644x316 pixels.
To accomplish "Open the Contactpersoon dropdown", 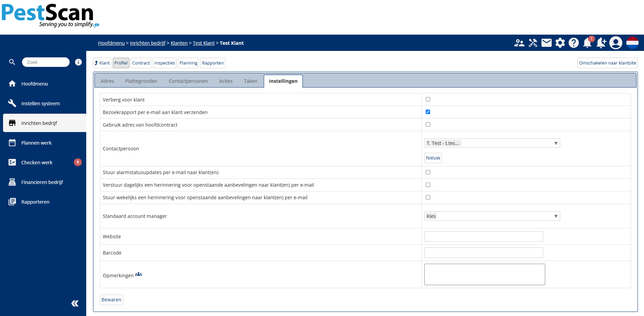I will point(492,143).
